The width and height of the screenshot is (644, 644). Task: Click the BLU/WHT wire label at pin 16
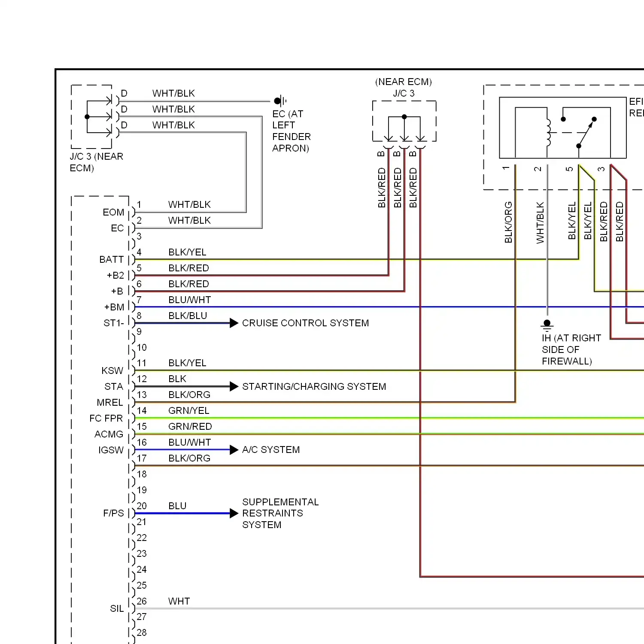pos(190,443)
